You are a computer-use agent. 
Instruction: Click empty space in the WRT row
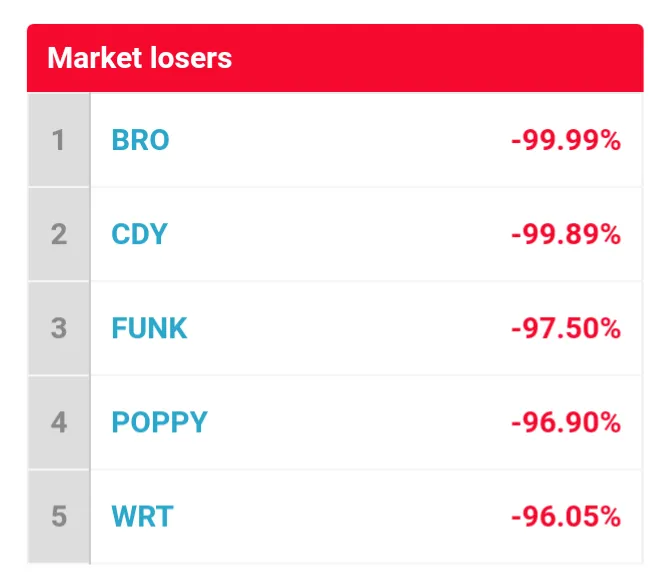339,517
